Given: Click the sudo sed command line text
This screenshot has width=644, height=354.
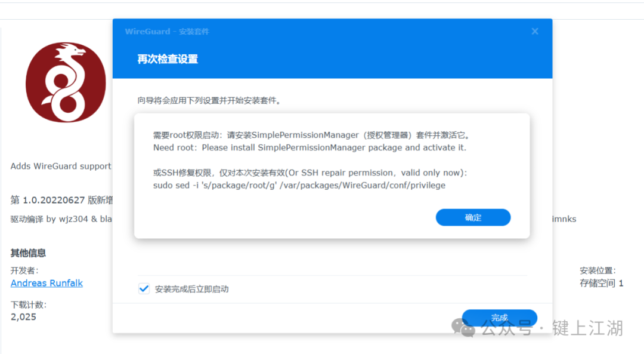Looking at the screenshot, I should pyautogui.click(x=299, y=185).
